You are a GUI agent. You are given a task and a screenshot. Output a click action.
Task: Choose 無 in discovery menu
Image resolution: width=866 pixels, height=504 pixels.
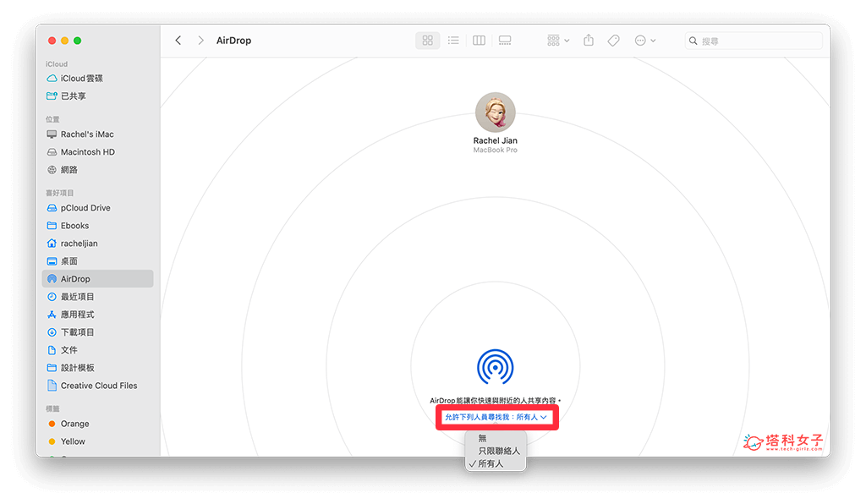click(x=496, y=438)
